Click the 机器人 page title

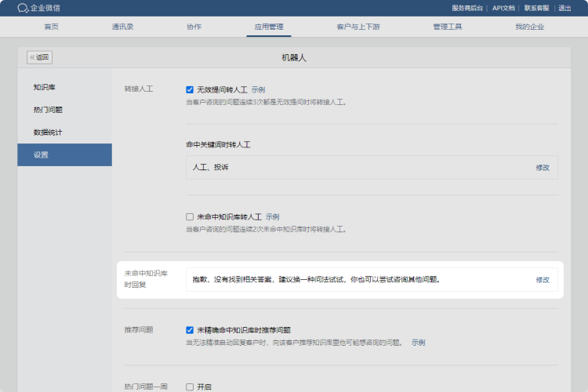click(294, 58)
